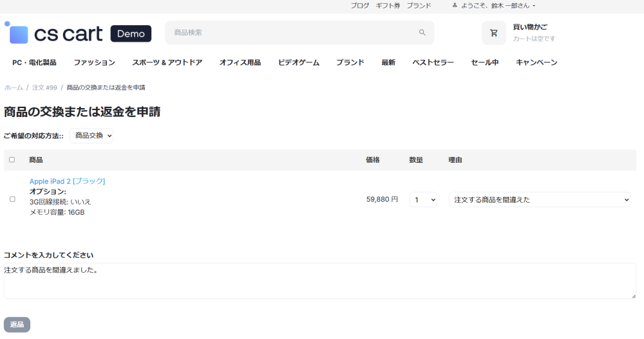This screenshot has width=644, height=339.
Task: Open the ご希望の対応方法 dropdown
Action: [91, 136]
